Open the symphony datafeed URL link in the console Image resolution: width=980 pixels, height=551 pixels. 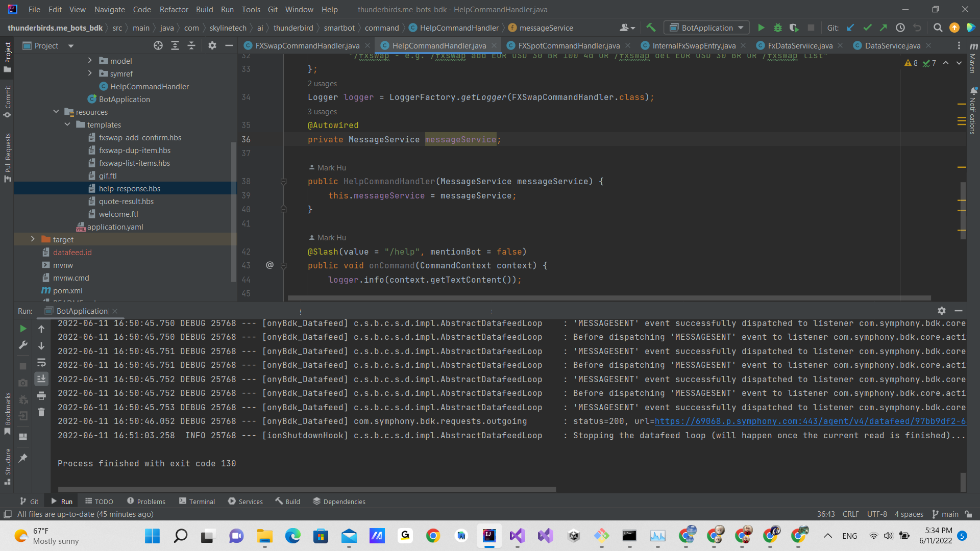pyautogui.click(x=810, y=421)
